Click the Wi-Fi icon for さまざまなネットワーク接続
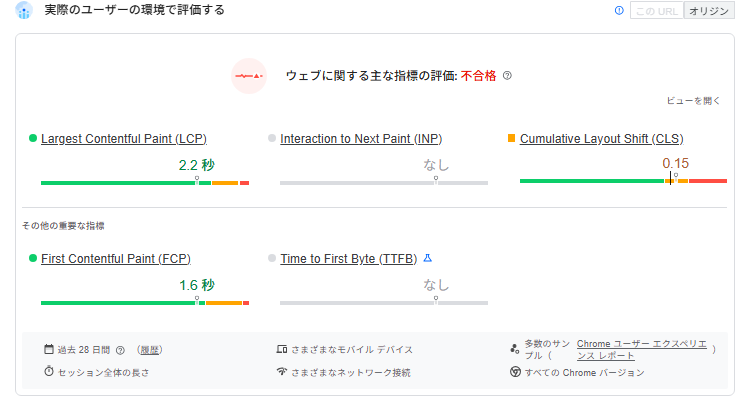 click(282, 371)
